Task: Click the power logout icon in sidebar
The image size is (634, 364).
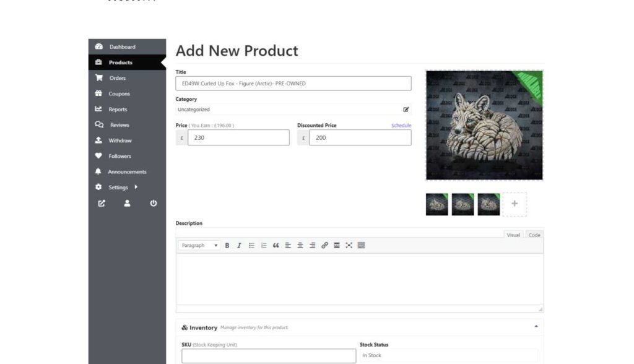Action: click(x=154, y=203)
